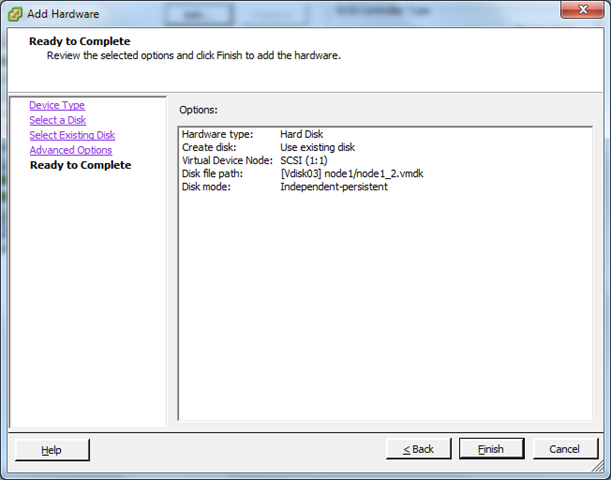Go back with the Back button
Viewport: 611px width, 480px height.
[x=418, y=449]
